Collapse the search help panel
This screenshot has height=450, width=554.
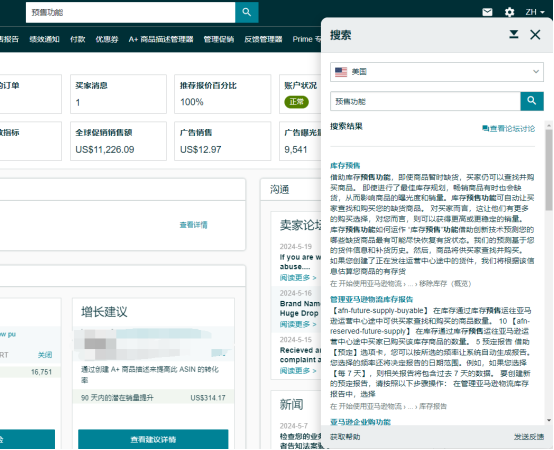514,34
